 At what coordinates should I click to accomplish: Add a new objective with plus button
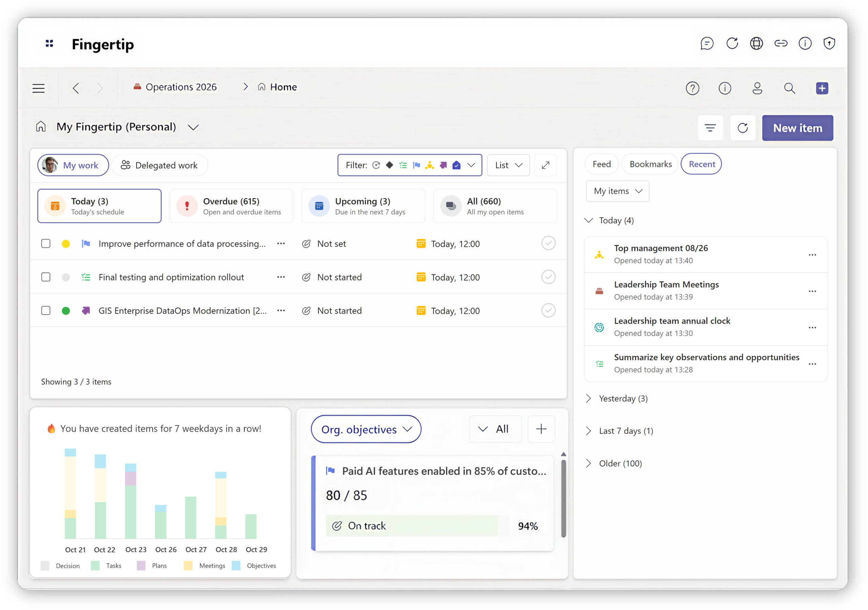coord(541,429)
